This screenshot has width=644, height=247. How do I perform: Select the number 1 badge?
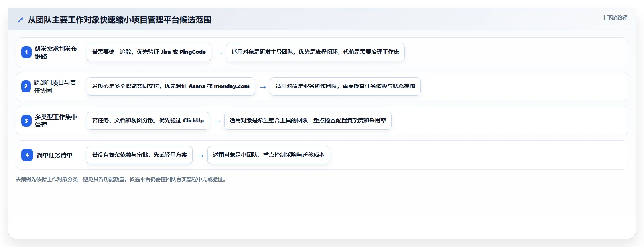26,52
